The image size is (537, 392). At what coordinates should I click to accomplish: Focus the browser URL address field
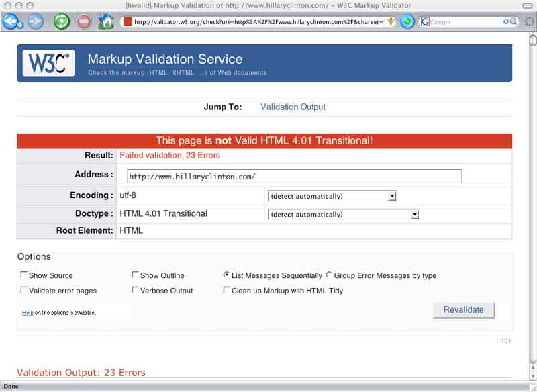(x=258, y=22)
